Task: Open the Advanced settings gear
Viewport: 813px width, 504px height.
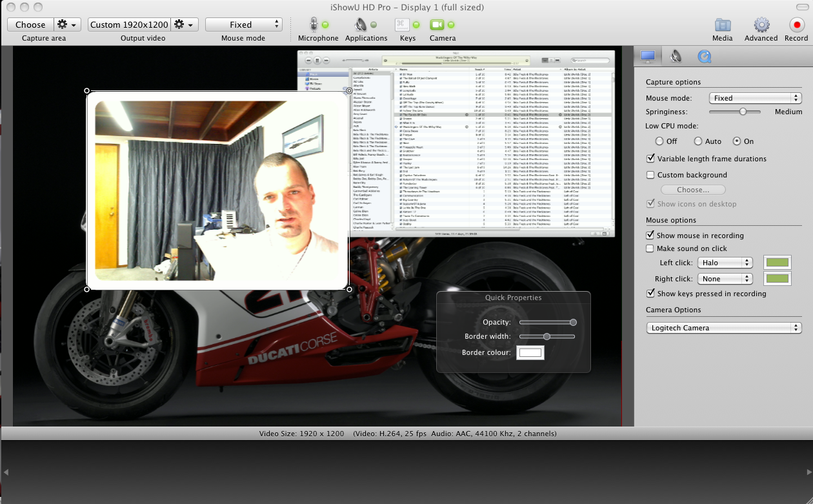Action: tap(761, 25)
